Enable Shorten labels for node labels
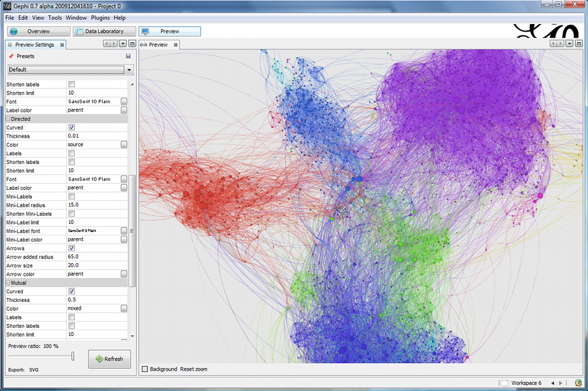 click(72, 84)
